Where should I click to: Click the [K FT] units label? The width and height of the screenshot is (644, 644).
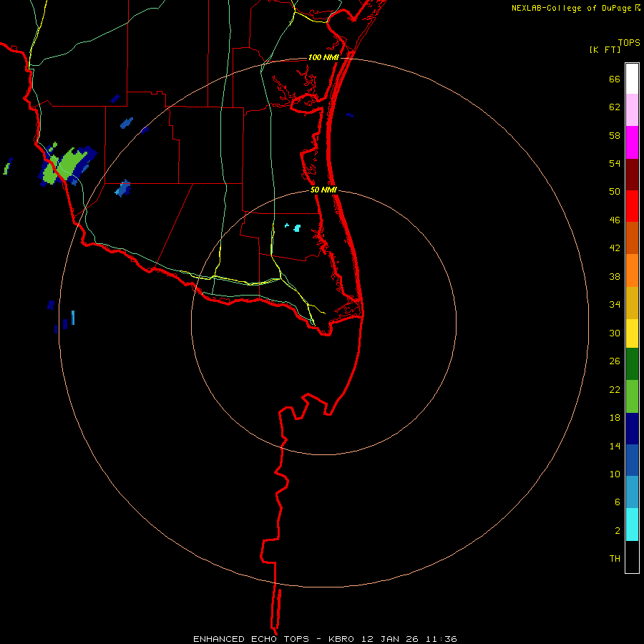point(605,49)
